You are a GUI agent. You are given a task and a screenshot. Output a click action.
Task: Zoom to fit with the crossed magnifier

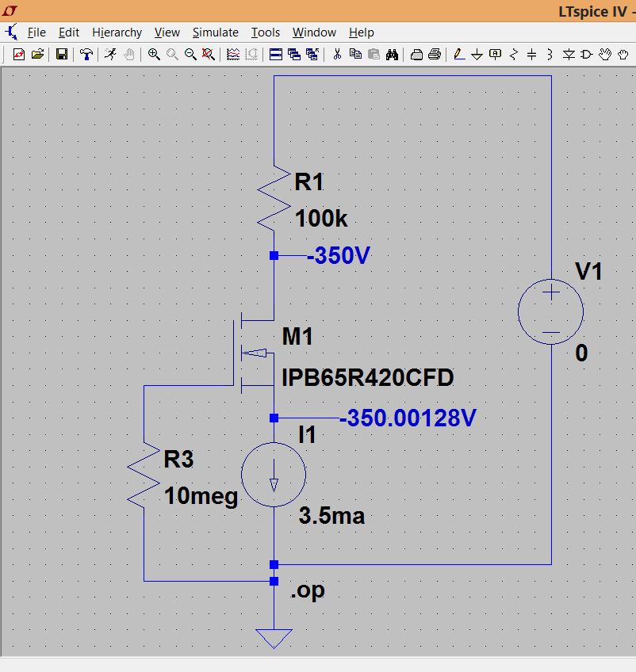(209, 55)
